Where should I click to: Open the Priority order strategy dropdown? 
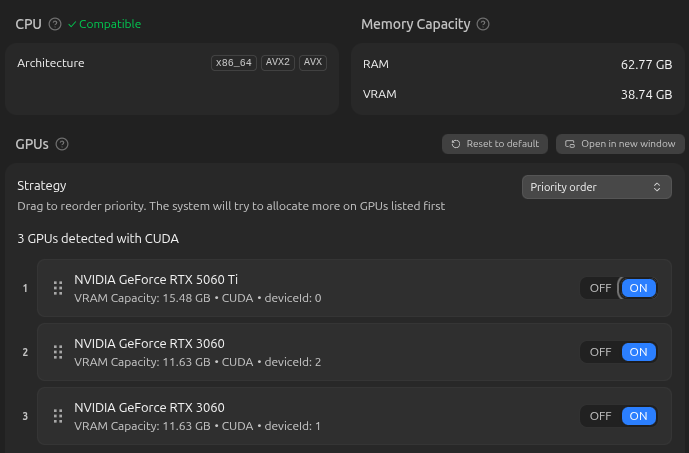click(597, 187)
